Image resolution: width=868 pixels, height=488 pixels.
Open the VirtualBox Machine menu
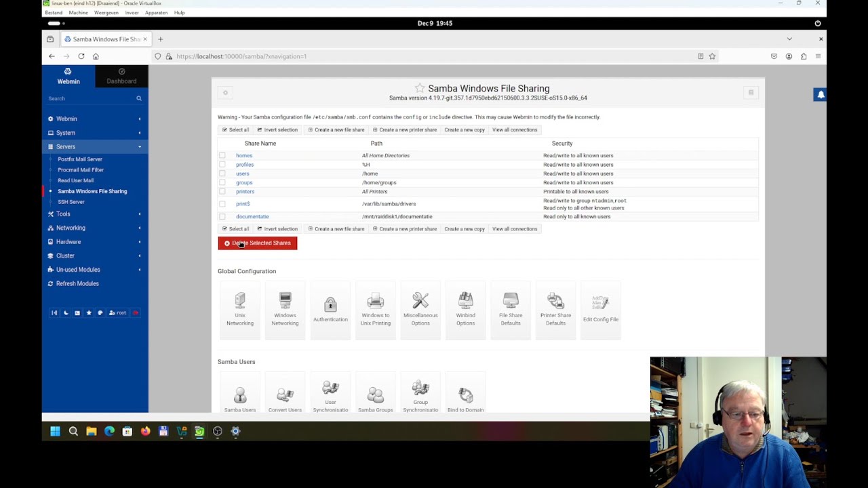pyautogui.click(x=78, y=12)
